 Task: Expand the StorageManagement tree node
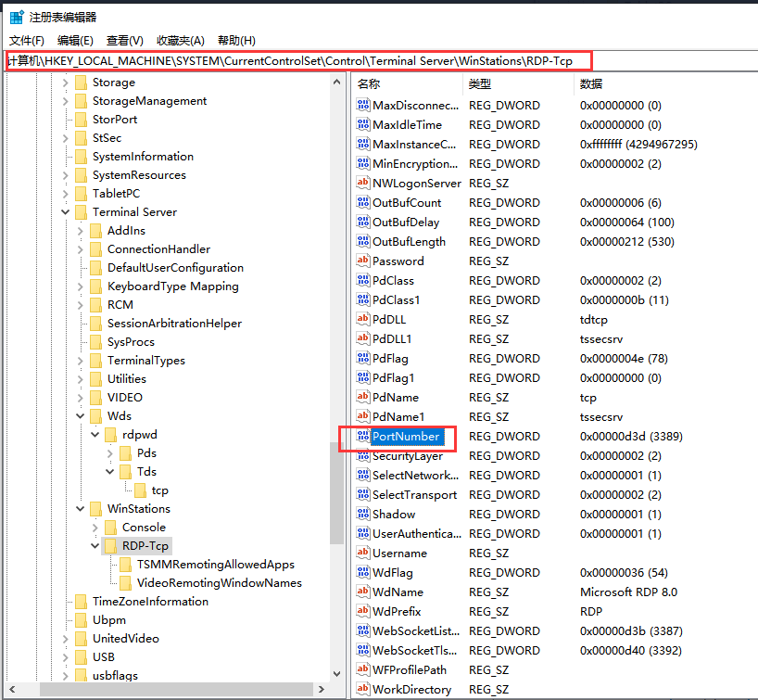click(65, 101)
